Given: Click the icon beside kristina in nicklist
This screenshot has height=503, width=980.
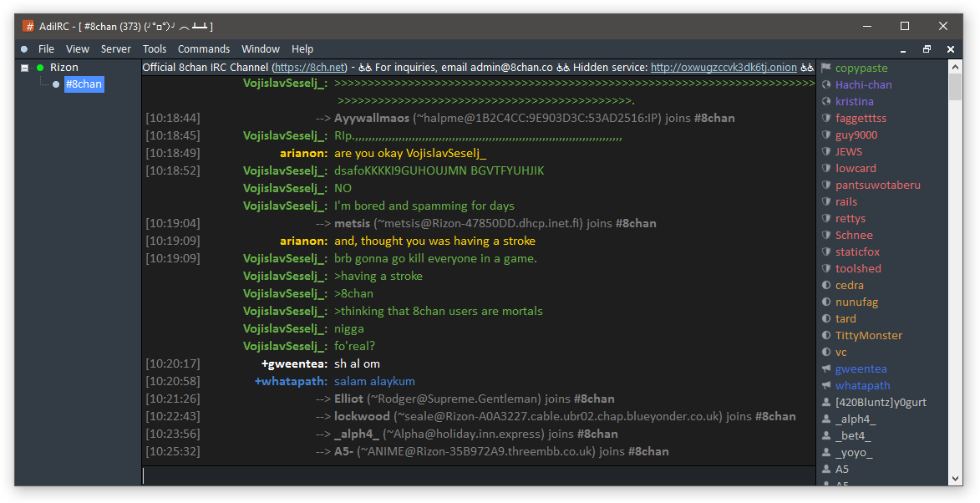Looking at the screenshot, I should click(x=826, y=101).
